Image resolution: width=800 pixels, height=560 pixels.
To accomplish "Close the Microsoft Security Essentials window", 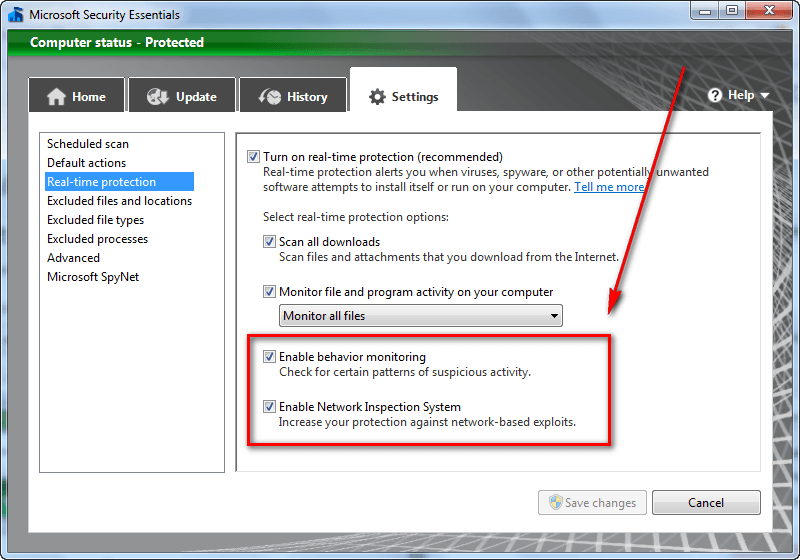I will [769, 10].
